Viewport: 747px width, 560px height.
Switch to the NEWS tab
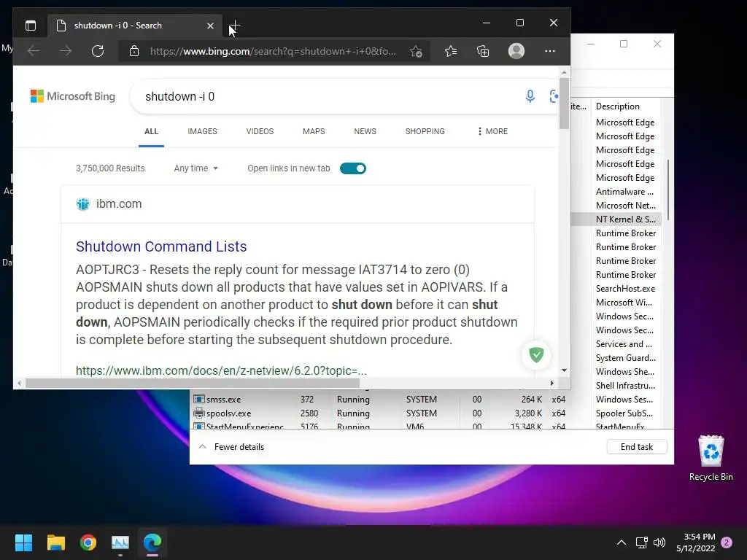tap(365, 131)
